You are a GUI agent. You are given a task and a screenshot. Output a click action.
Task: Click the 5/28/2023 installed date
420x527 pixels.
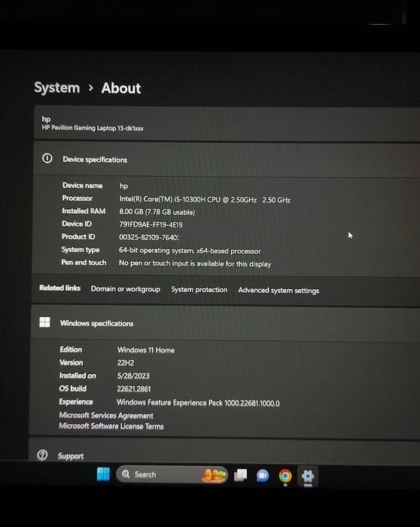133,376
